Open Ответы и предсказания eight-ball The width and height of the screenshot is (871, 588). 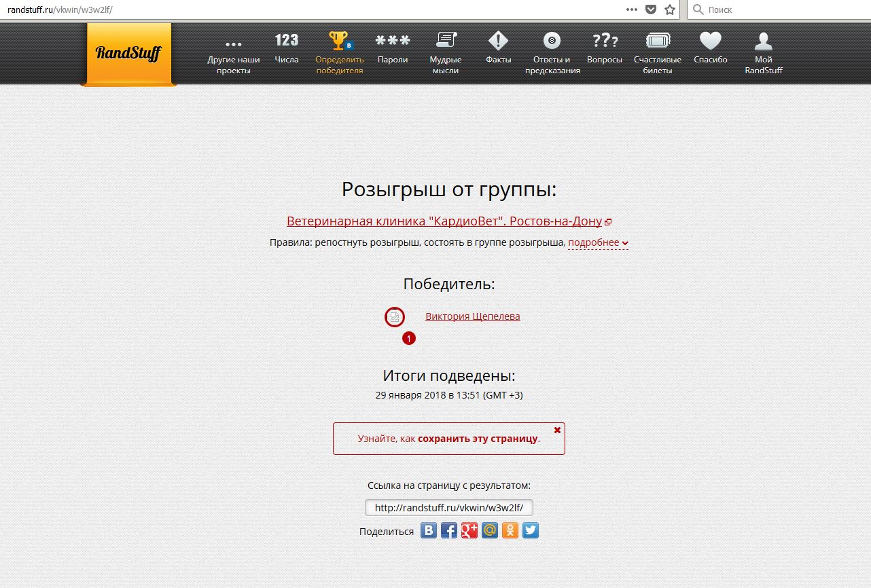pos(552,54)
